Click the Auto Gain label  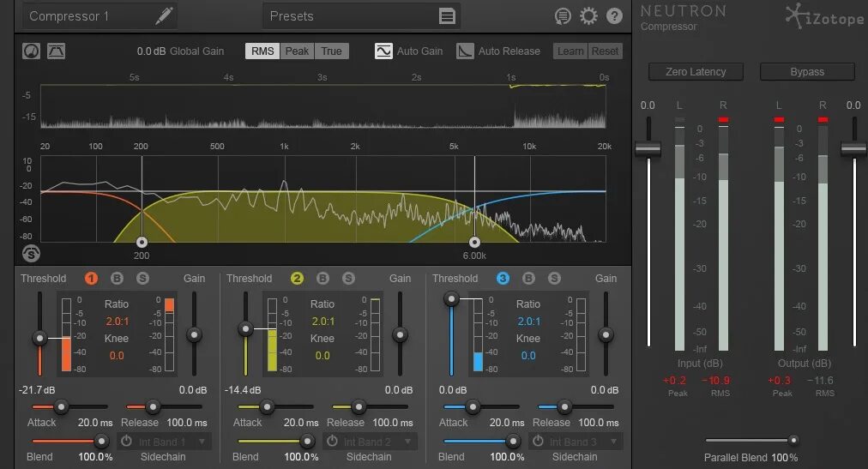pos(419,51)
